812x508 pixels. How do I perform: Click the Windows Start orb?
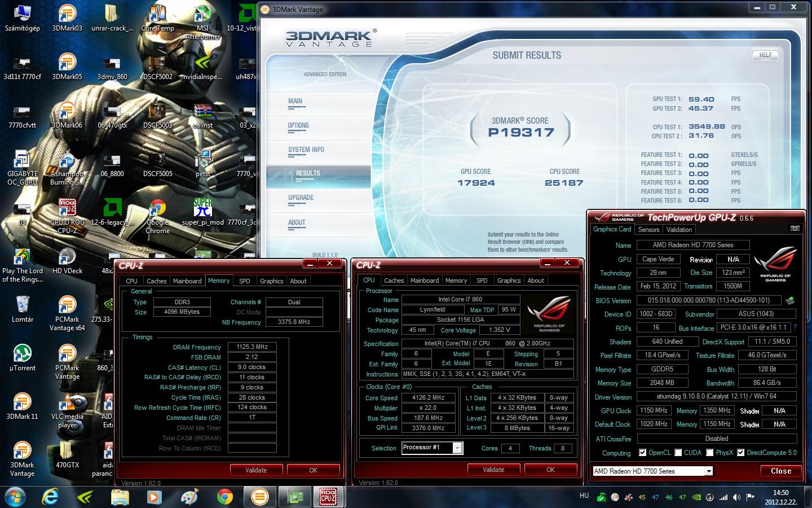point(15,496)
